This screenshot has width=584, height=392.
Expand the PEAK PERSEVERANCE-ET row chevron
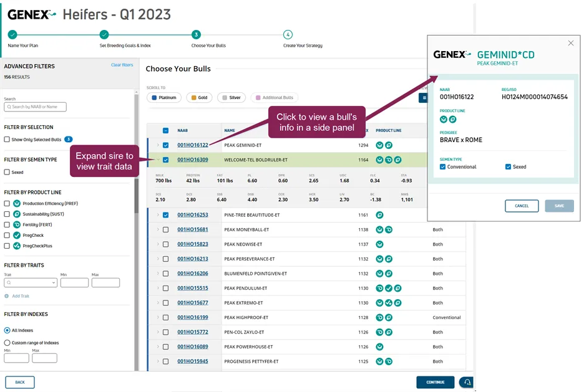click(158, 259)
